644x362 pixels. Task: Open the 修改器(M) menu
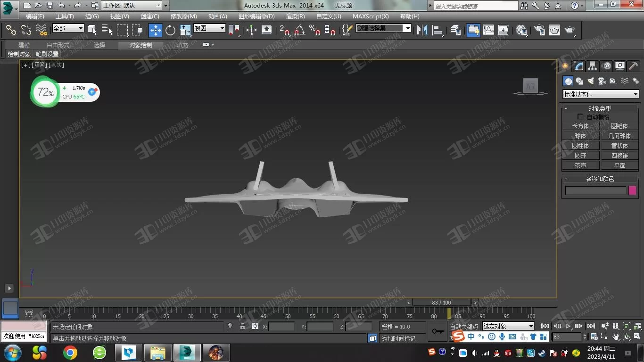tap(183, 16)
